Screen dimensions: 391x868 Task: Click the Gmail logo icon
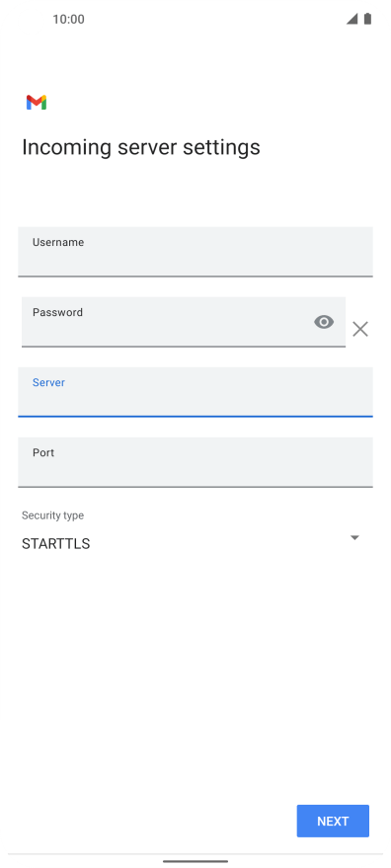(36, 103)
